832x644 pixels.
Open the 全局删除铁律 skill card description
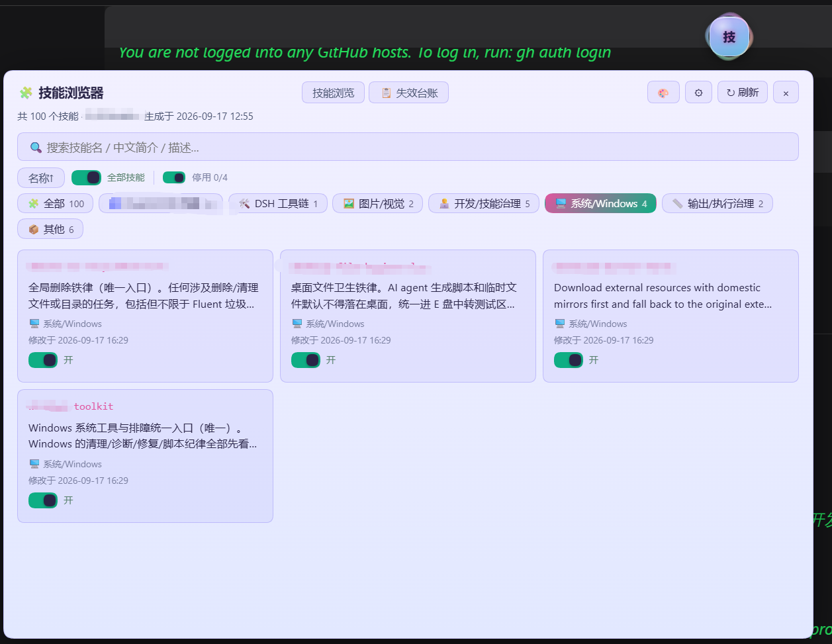144,296
